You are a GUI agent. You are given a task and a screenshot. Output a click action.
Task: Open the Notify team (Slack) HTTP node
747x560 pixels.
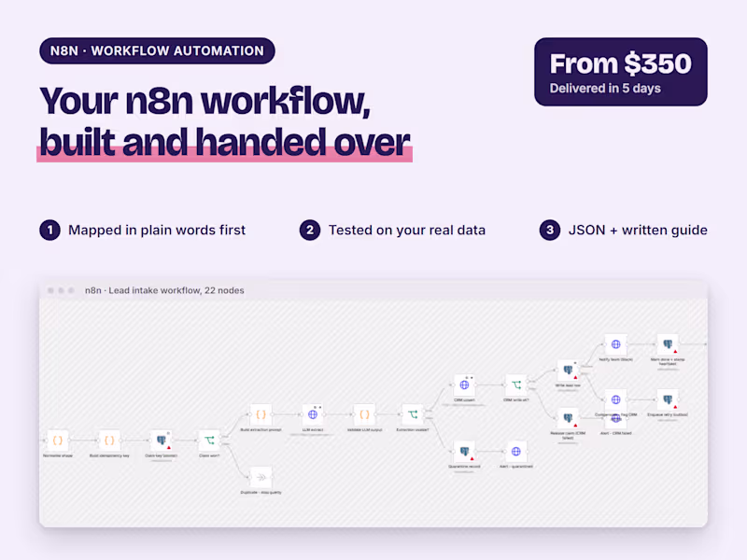click(616, 344)
